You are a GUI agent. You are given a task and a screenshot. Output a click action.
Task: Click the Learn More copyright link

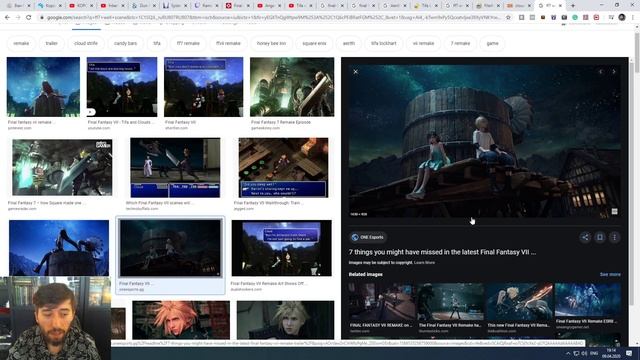coord(424,262)
